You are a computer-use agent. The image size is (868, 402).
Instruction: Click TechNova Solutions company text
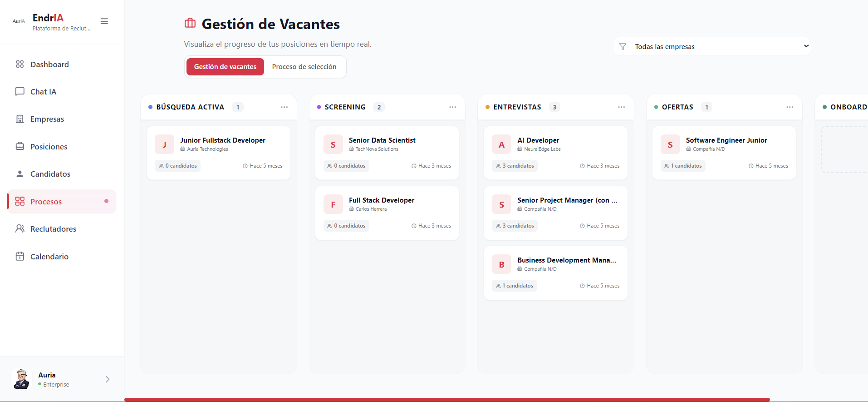point(377,149)
